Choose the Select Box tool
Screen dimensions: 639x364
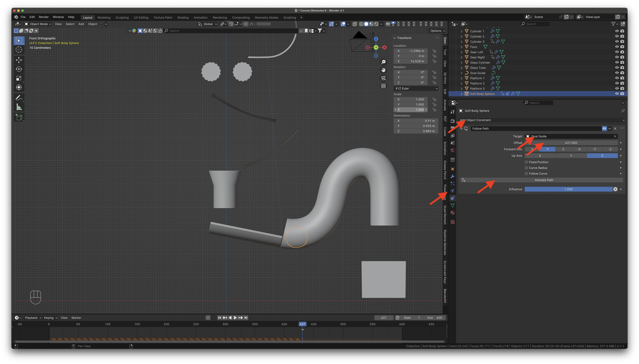(x=19, y=41)
